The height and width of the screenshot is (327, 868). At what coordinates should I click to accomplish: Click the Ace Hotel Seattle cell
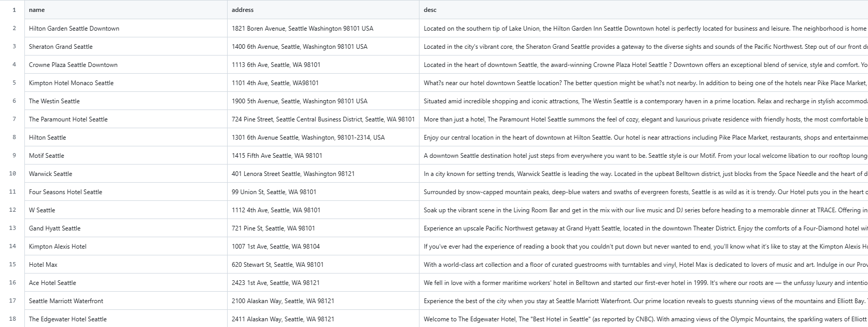[126, 283]
